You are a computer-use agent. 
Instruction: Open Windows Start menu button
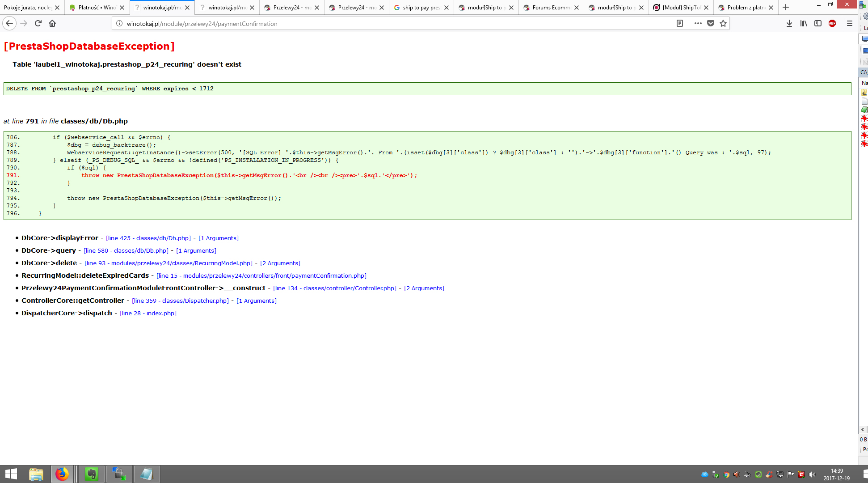click(x=11, y=474)
